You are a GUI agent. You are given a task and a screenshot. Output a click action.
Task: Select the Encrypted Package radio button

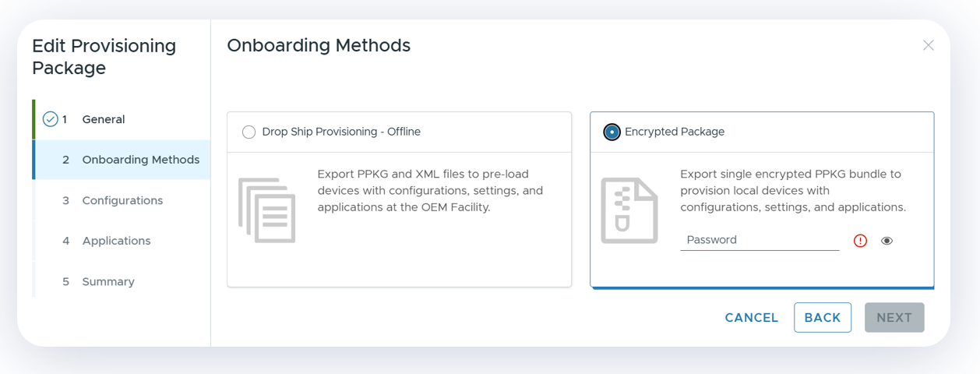pos(612,132)
